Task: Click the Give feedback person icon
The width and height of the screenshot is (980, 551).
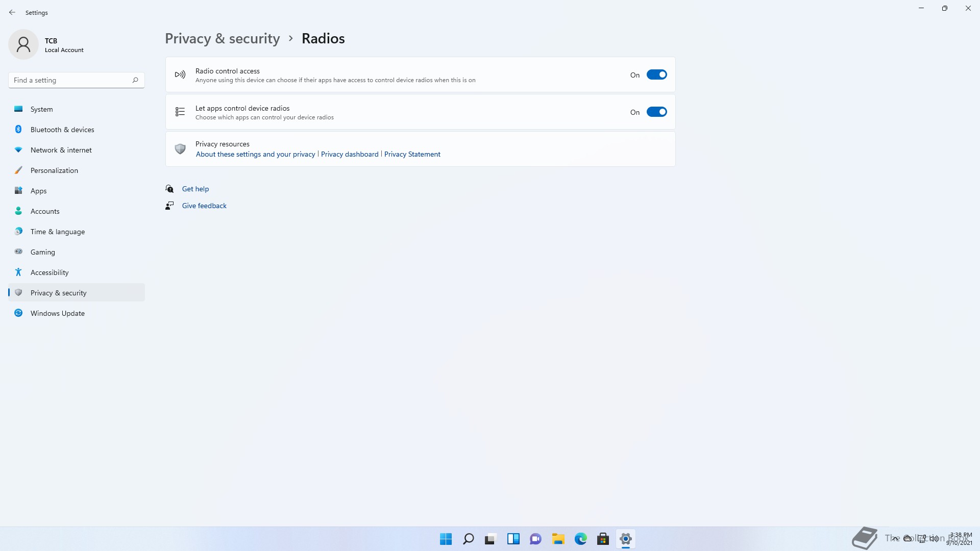Action: tap(169, 206)
